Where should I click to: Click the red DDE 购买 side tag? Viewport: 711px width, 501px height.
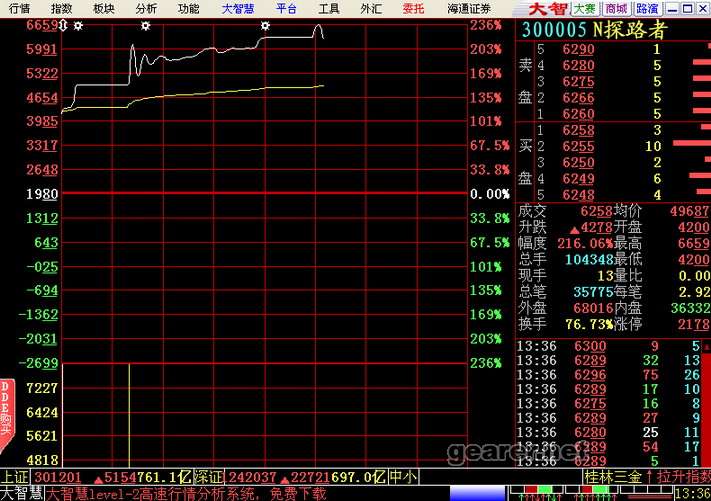6,416
